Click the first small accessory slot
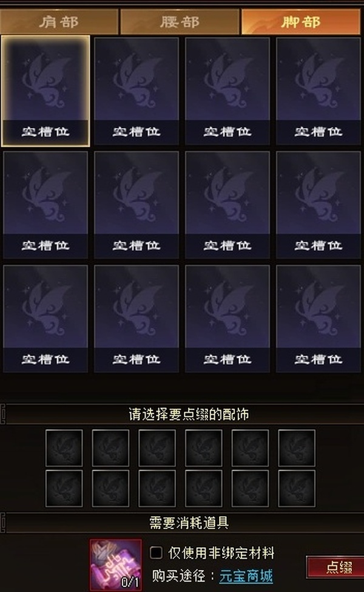The height and width of the screenshot is (592, 364). point(64,447)
